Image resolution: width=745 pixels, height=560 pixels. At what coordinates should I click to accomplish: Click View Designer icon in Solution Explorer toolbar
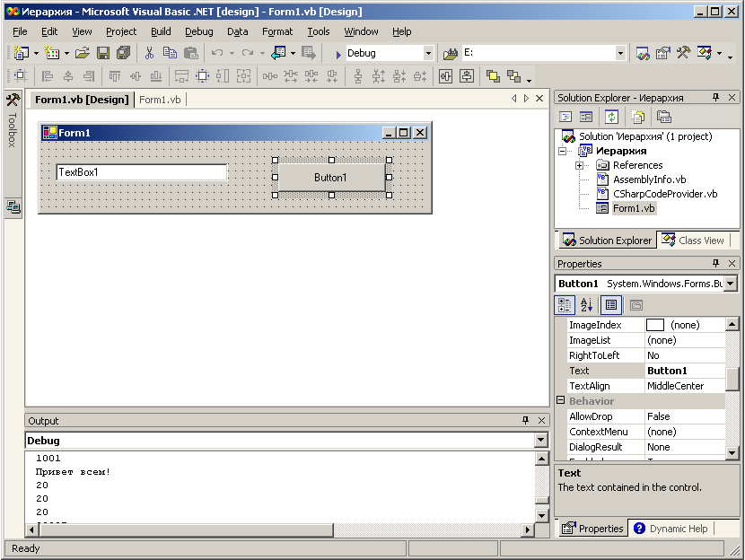point(586,117)
